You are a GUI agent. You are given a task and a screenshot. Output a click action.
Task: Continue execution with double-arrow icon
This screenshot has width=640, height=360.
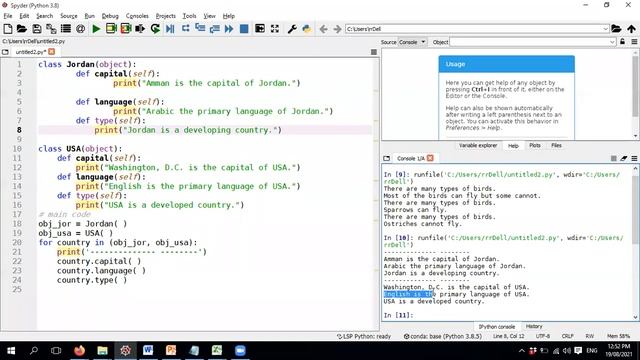click(x=229, y=29)
